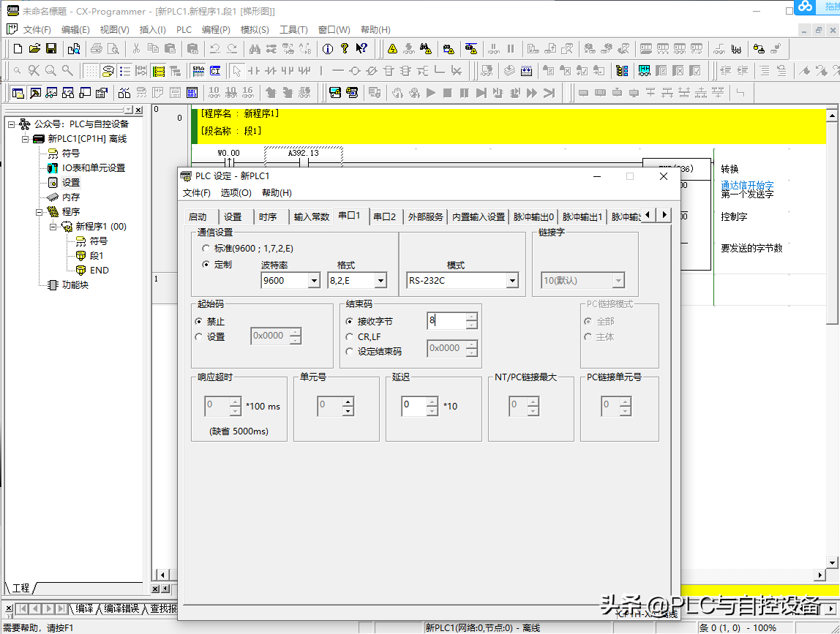The image size is (840, 634).
Task: Click the Save floppy disk icon
Action: click(x=51, y=49)
